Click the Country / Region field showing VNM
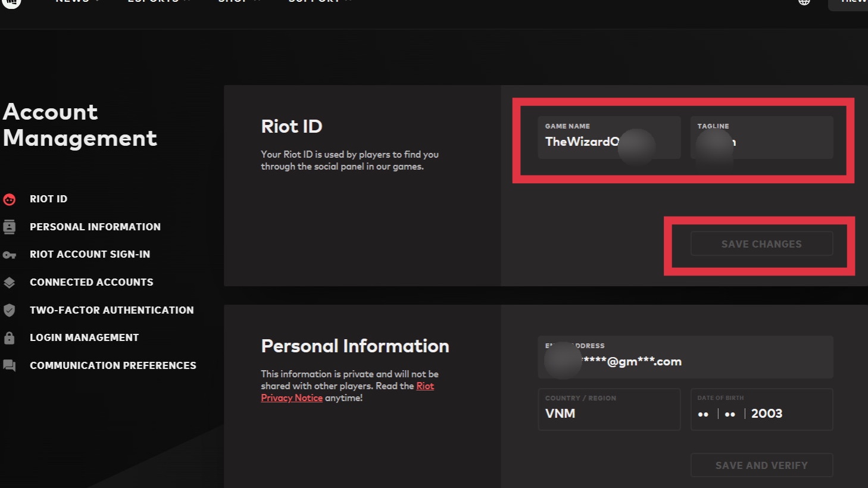 tap(609, 409)
